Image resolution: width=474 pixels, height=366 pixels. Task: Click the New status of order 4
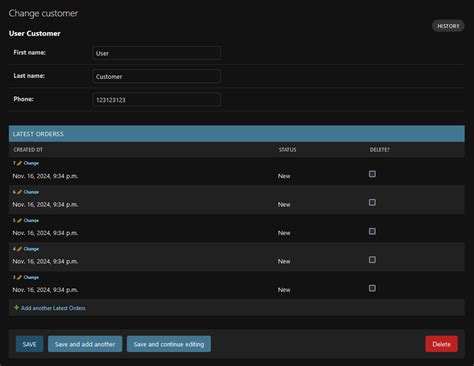click(x=284, y=262)
